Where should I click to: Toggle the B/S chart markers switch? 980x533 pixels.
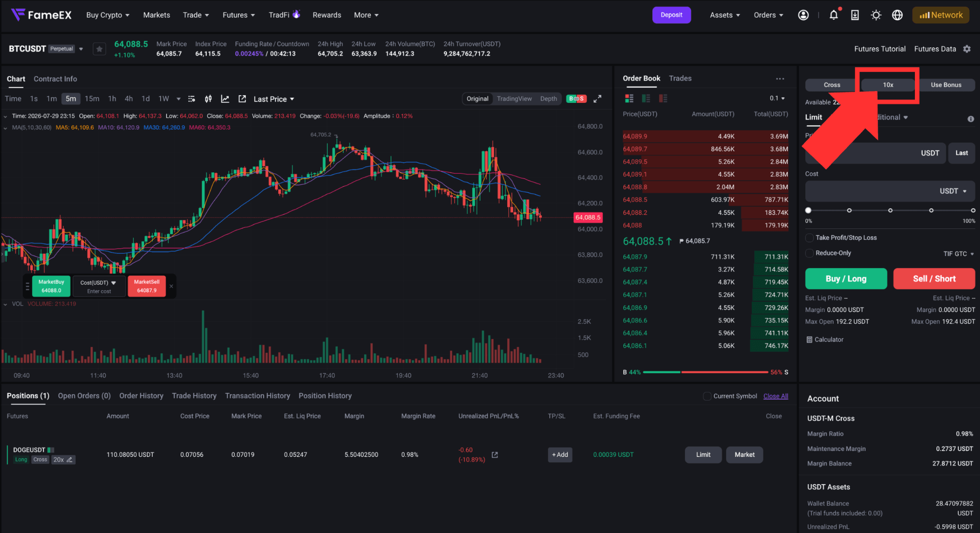pos(576,99)
